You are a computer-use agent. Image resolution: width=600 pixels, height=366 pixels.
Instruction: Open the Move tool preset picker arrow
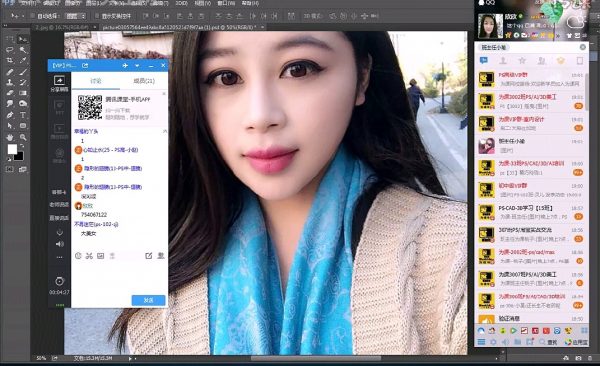pyautogui.click(x=23, y=16)
